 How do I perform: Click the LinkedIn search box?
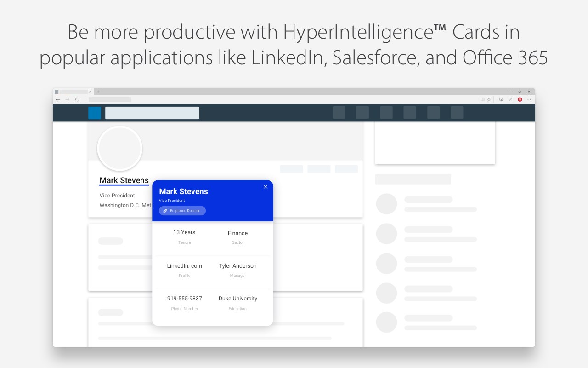152,113
